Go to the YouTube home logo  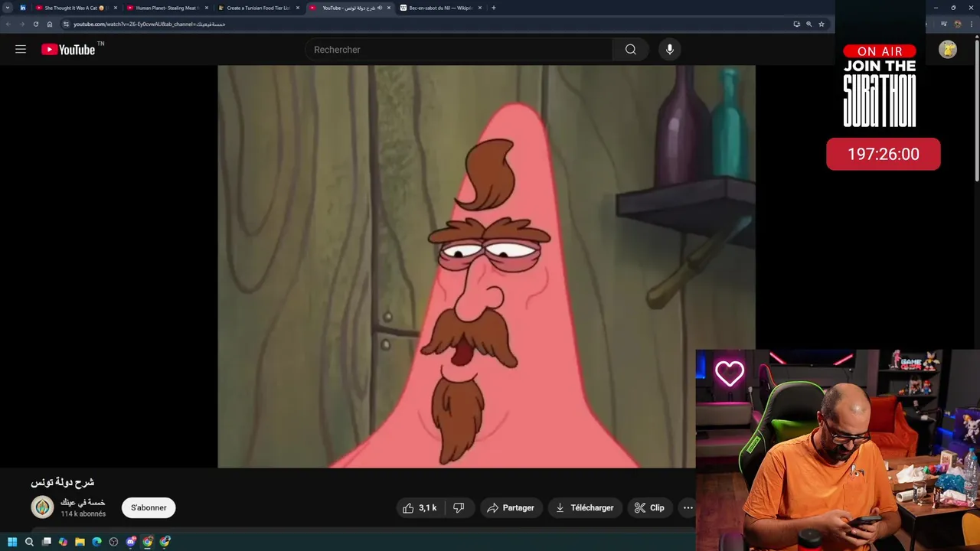69,50
